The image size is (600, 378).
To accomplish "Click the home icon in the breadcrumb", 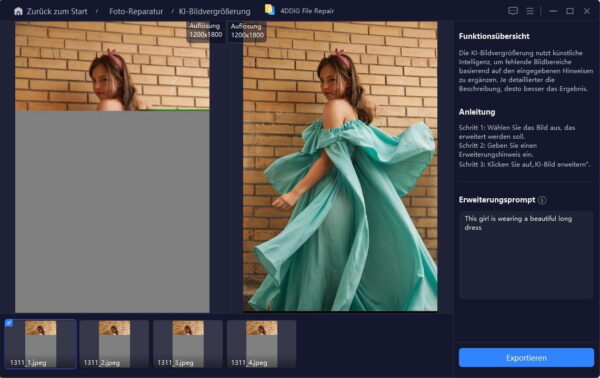I will [18, 11].
